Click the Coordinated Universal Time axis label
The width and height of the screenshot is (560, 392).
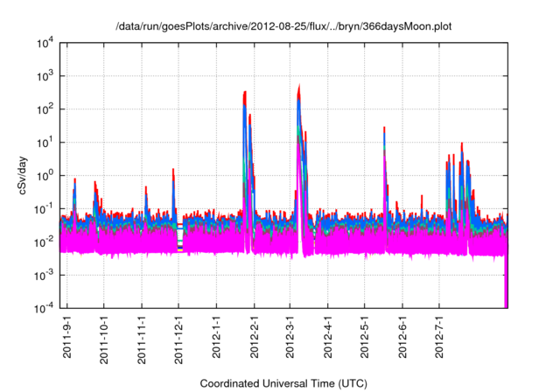click(x=283, y=383)
